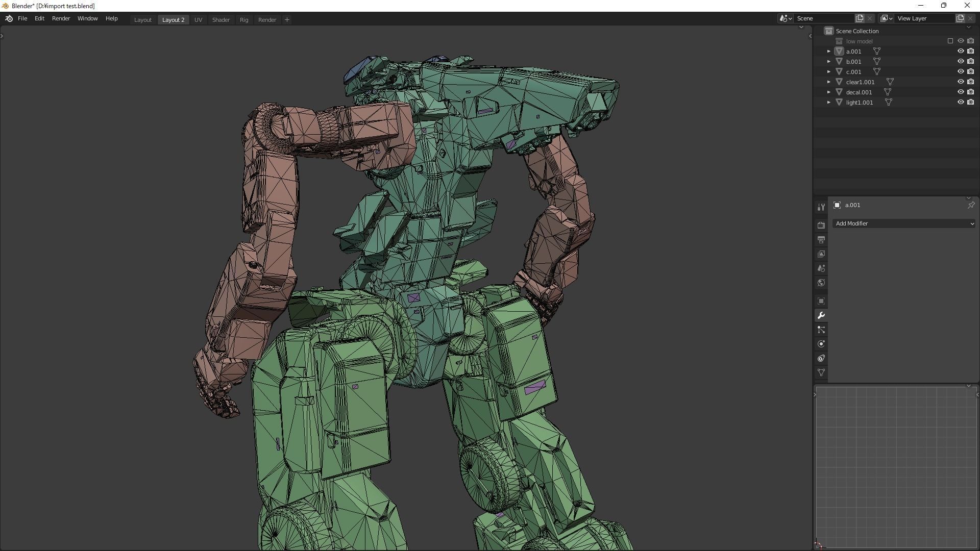This screenshot has width=980, height=551.
Task: Click the new scene button beside Scene field
Action: point(860,18)
